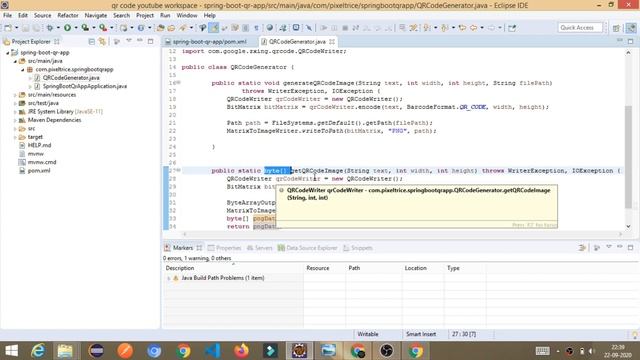This screenshot has width=640, height=360.
Task: Open Firefox from the taskbar
Action: (241, 351)
